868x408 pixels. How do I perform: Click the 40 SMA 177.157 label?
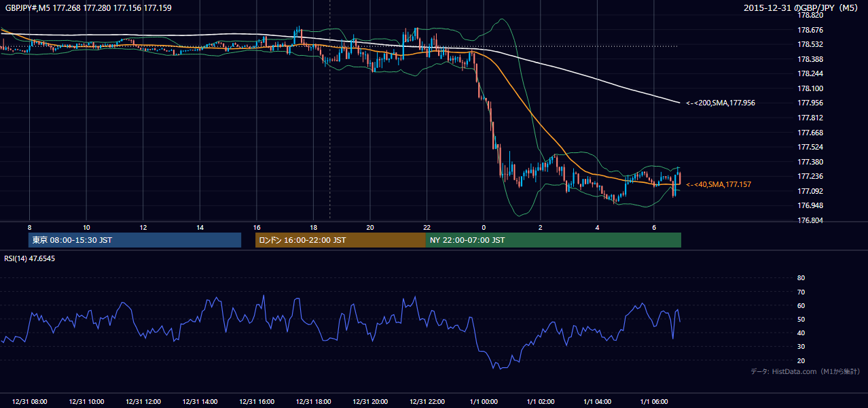pos(718,184)
